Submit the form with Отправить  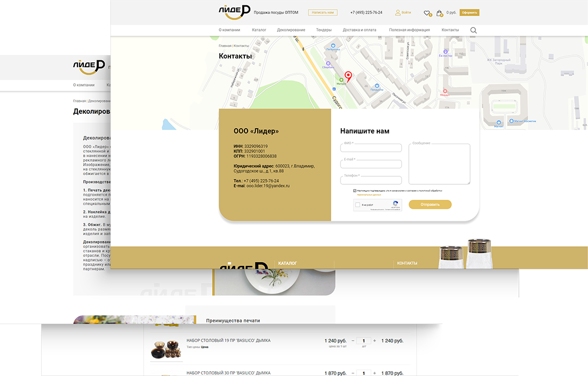(430, 205)
